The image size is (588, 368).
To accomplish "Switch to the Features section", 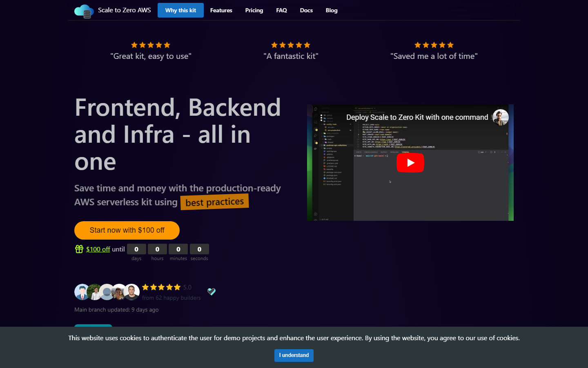I will (221, 10).
